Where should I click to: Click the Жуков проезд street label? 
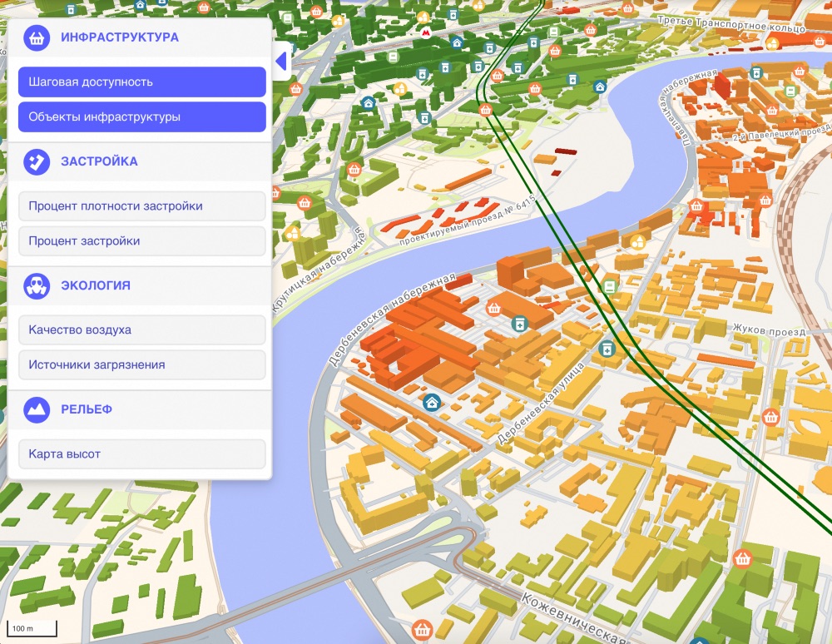(769, 330)
